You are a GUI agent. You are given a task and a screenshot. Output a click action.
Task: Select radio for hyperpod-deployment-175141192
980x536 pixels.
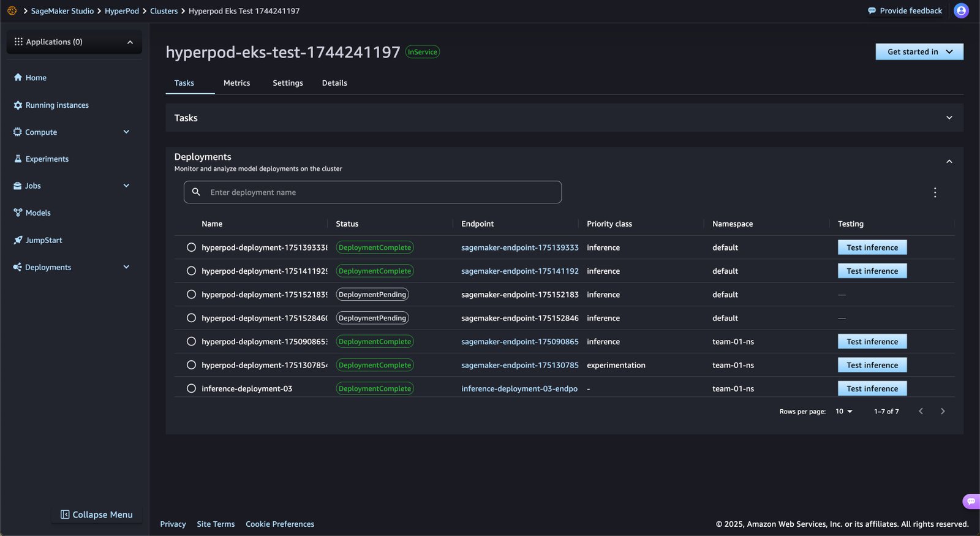[x=191, y=271]
